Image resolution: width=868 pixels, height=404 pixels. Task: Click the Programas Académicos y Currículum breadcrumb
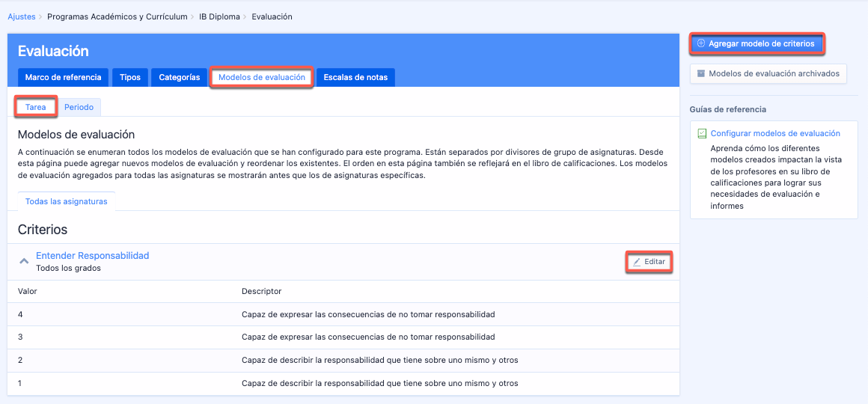click(117, 16)
